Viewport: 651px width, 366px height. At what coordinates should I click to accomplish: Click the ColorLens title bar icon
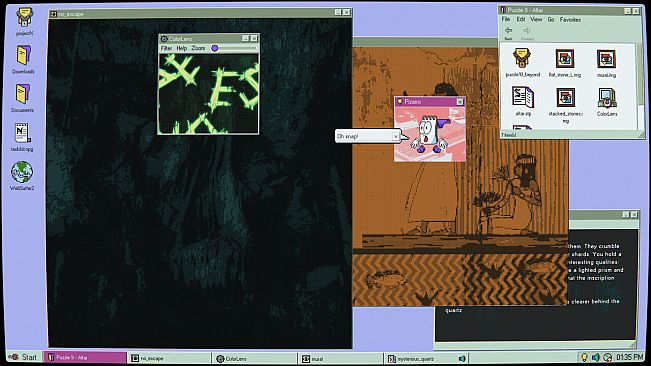tap(164, 39)
